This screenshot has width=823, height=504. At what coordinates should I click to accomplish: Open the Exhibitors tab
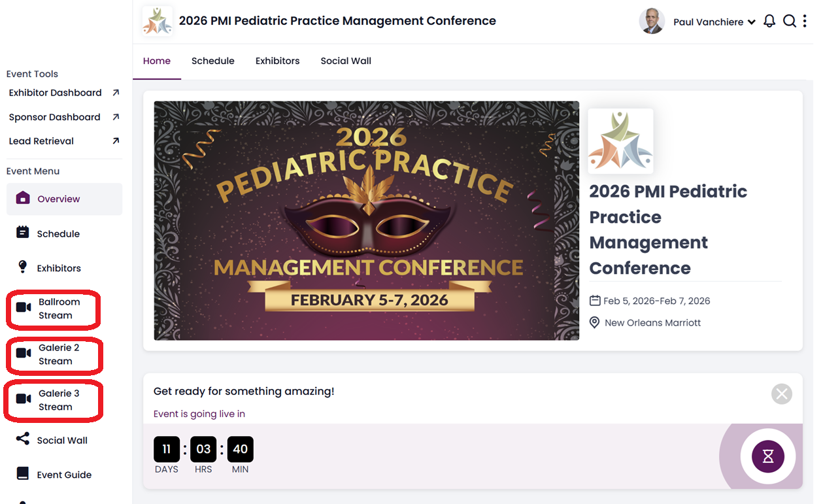[277, 61]
